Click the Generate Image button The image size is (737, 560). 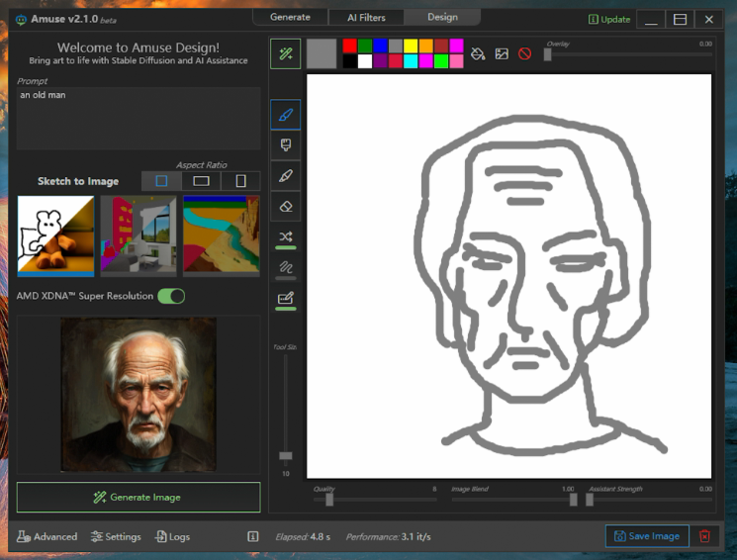[x=138, y=497]
